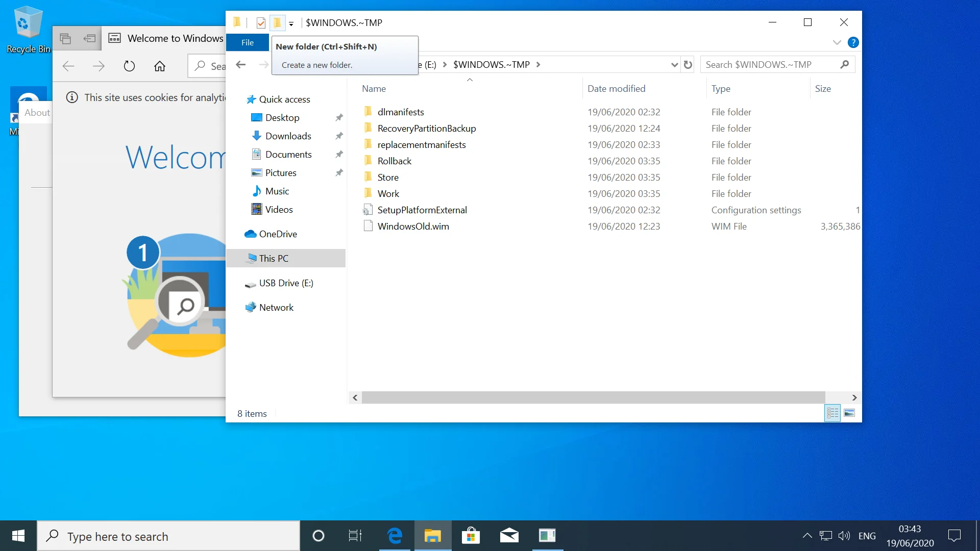Refresh page in Edge browser
Image resolution: width=980 pixels, height=551 pixels.
tap(129, 66)
